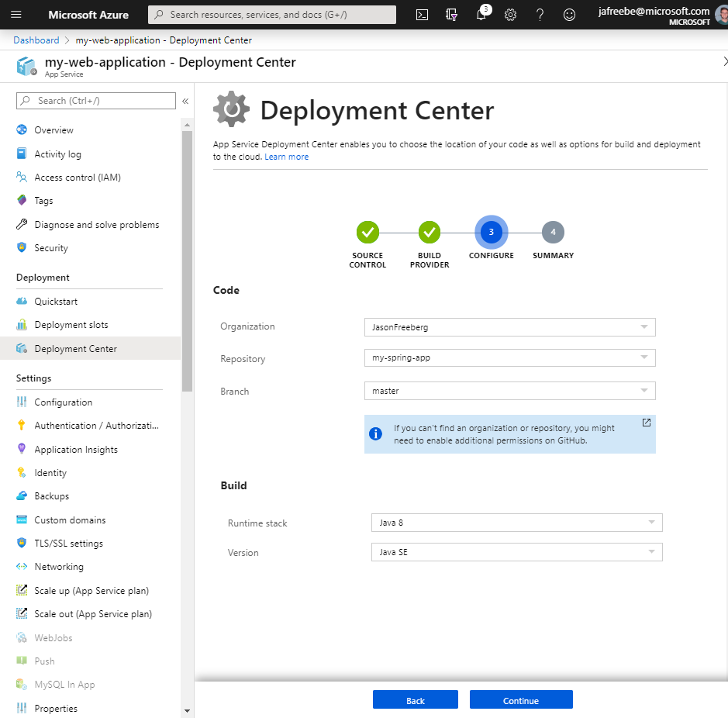The image size is (728, 718).
Task: Open Cloud Shell from top bar
Action: (423, 15)
